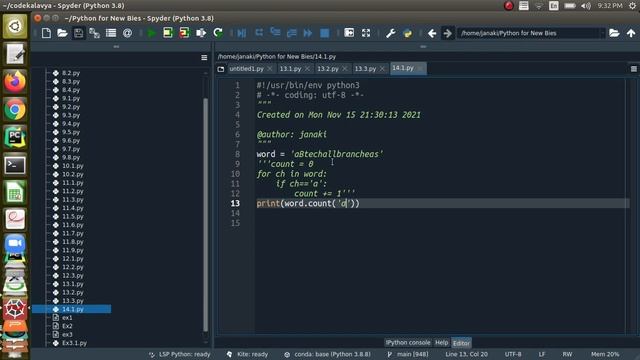Viewport: 640px width, 360px height.
Task: Create a new file from toolbar
Action: click(46, 33)
